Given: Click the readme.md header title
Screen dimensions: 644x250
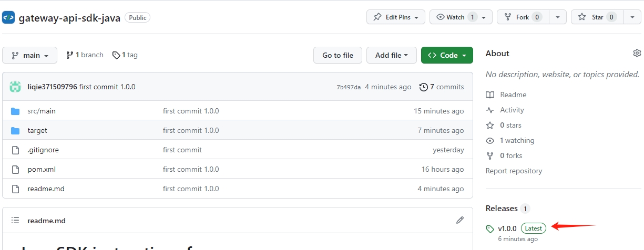Looking at the screenshot, I should tap(46, 221).
